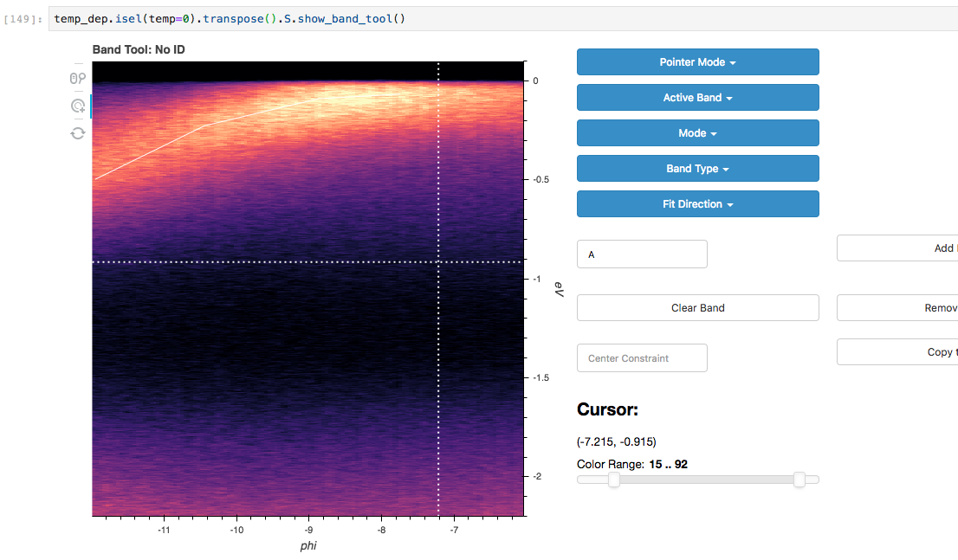Open the Pointer Mode dropdown
This screenshot has height=560, width=958.
(698, 62)
